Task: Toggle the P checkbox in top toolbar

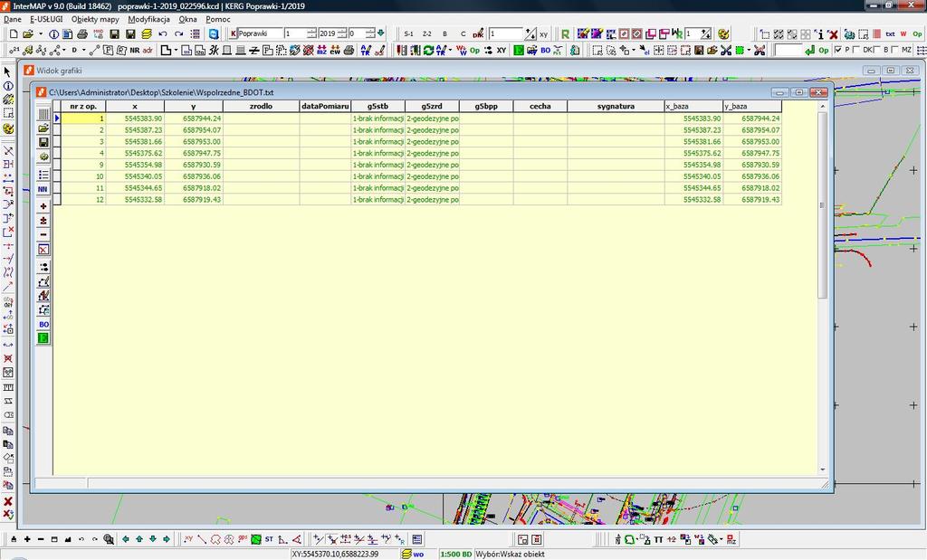Action: click(x=837, y=51)
